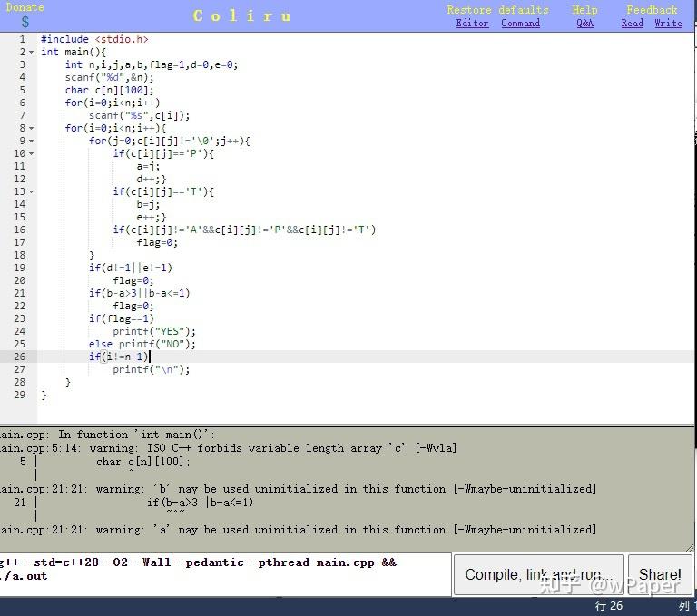Collapse the if 'T' block fold arrow on line 13
The image size is (697, 616).
31,192
